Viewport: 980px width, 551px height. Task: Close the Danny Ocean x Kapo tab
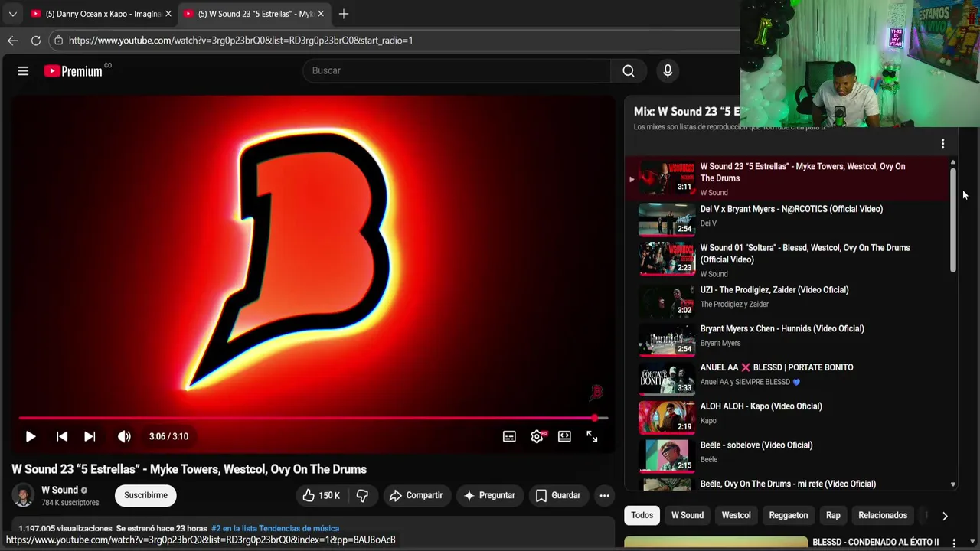(168, 14)
